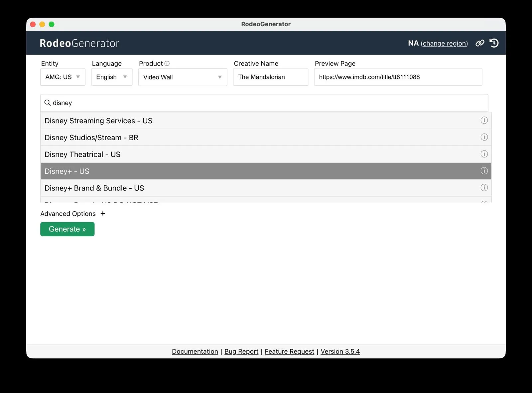The height and width of the screenshot is (393, 532).
Task: Show info for Disney Studios/Stream - BR
Action: [484, 137]
